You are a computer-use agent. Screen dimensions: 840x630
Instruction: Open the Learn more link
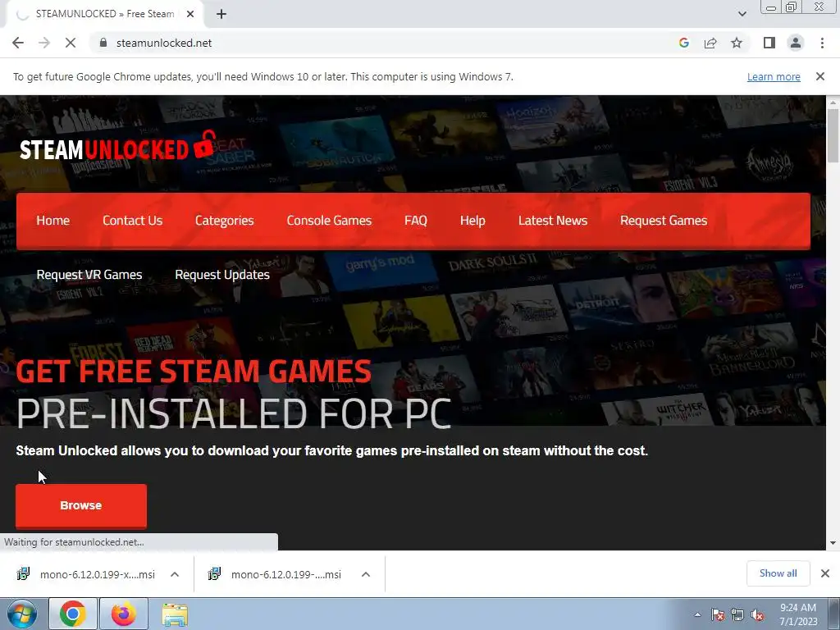774,76
